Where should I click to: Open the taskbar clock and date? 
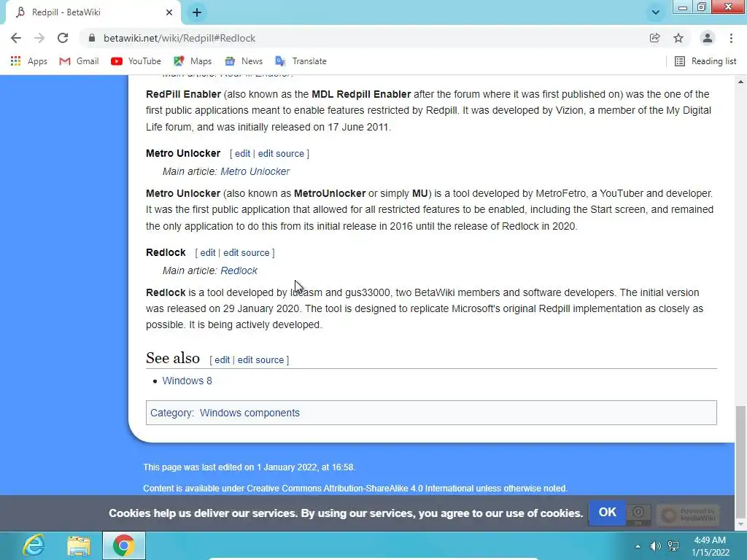711,546
